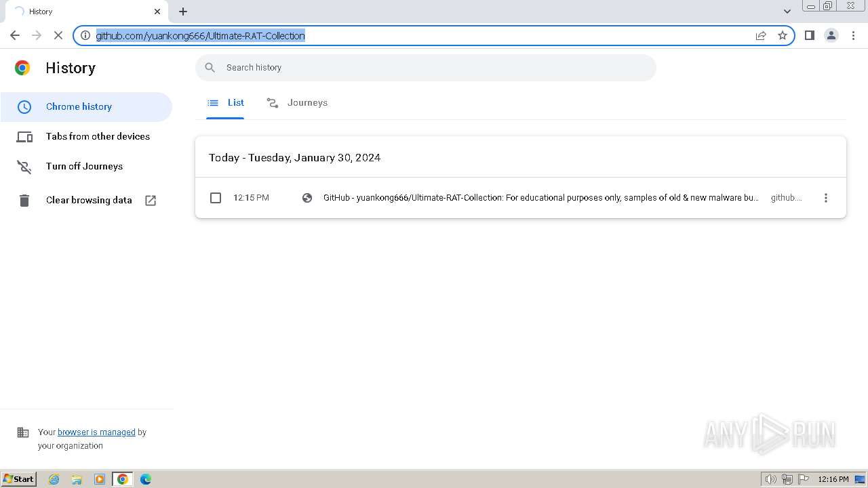Screen dimensions: 868x488
Task: Go back using the browser back arrow
Action: 15,35
